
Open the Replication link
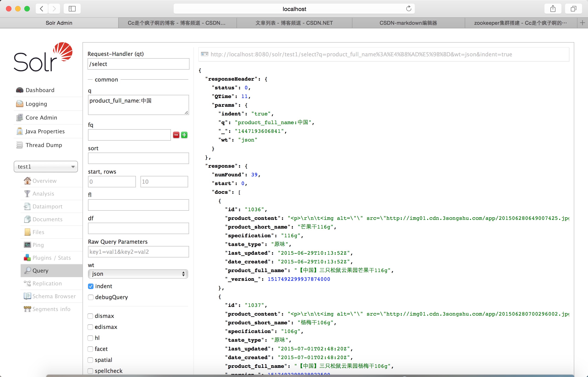click(47, 284)
